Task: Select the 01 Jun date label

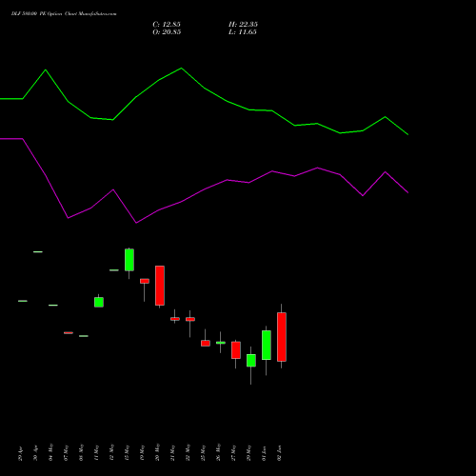Action: coord(265,454)
